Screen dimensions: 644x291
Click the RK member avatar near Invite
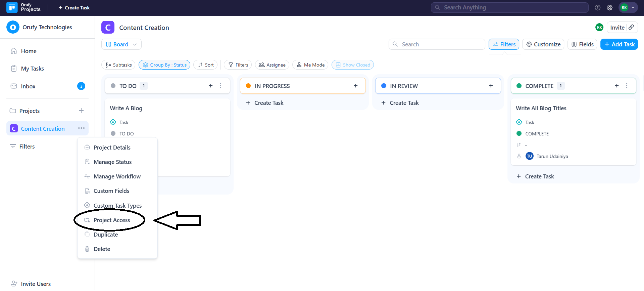click(x=599, y=28)
